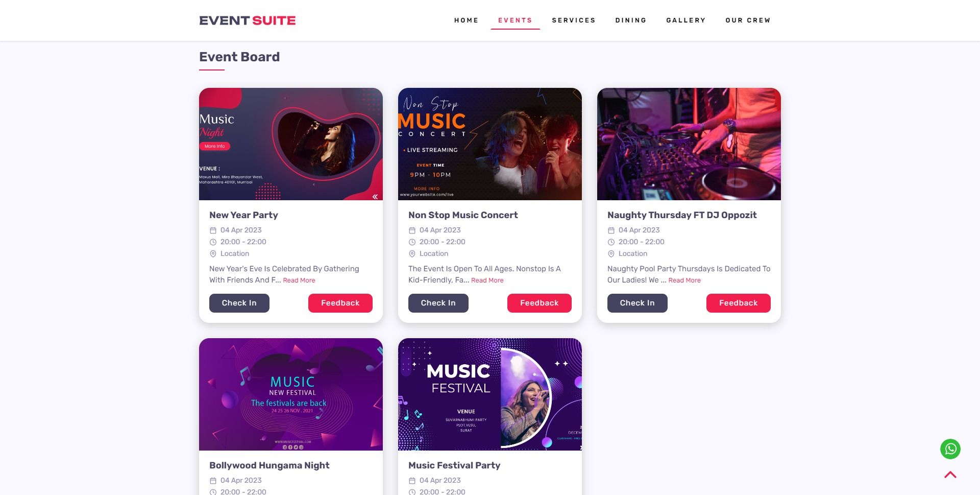Open the DJ mixer photo thumbnail
This screenshot has height=495, width=980.
click(x=689, y=144)
